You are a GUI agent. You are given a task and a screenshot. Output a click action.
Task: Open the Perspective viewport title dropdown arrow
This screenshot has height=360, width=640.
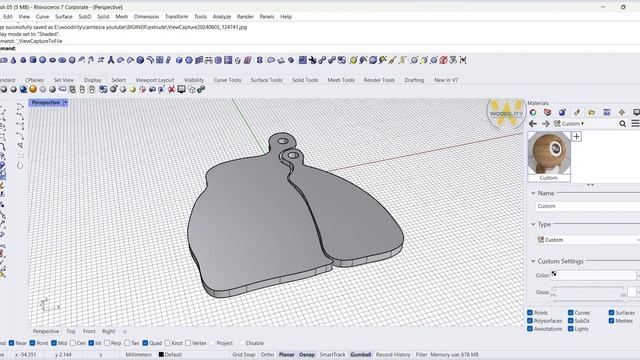(65, 102)
